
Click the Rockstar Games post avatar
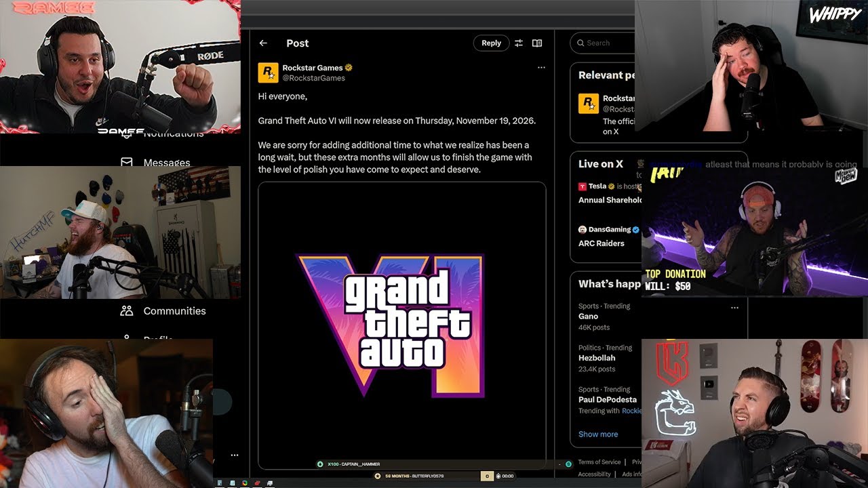268,73
